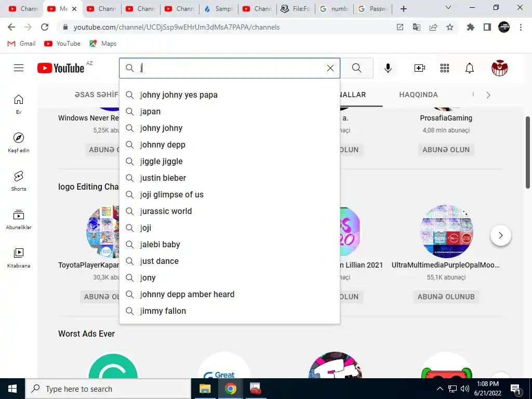532x399 pixels.
Task: Select 'joji glimpse of us' suggestion
Action: (230, 195)
